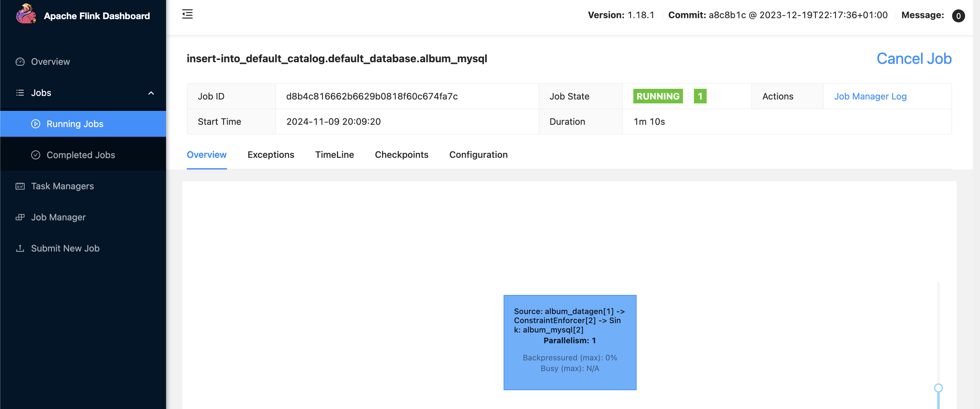Viewport: 980px width, 409px height.
Task: Click the Submit New Job download icon
Action: click(x=20, y=248)
